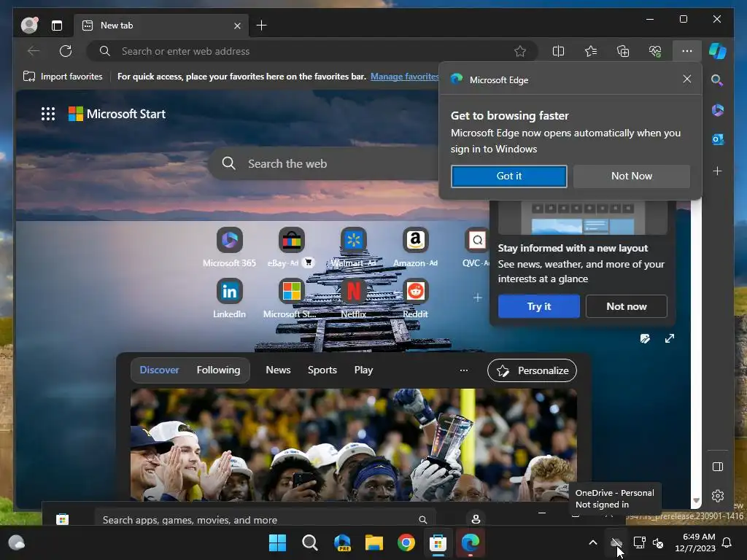Screen dimensions: 747x560
Task: Open the Settings and more ellipsis menu
Action: click(687, 51)
